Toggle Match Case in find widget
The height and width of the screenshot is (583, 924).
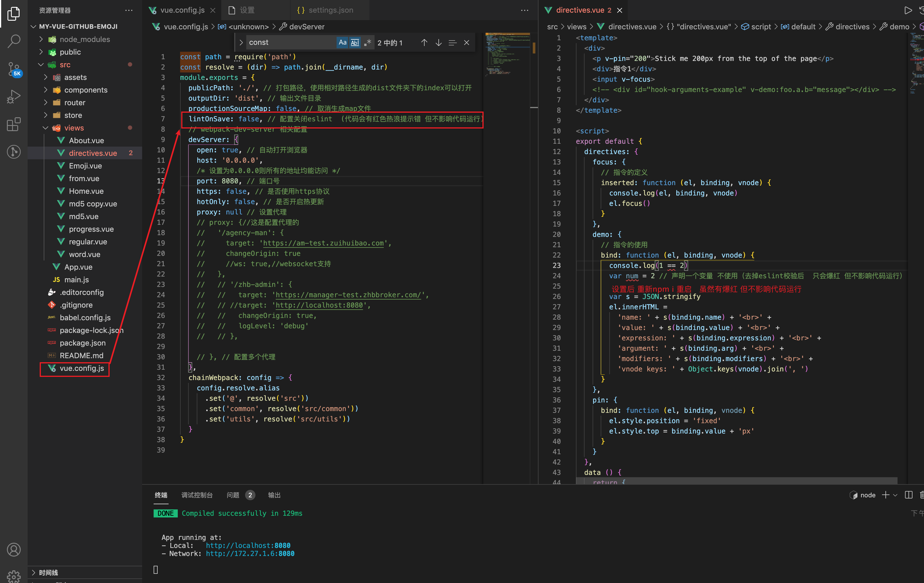[342, 43]
